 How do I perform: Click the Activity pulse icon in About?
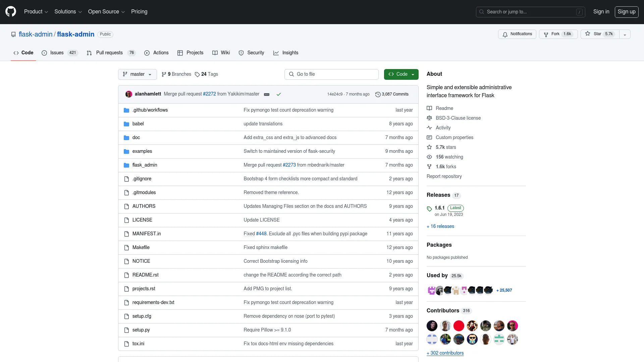(x=429, y=128)
